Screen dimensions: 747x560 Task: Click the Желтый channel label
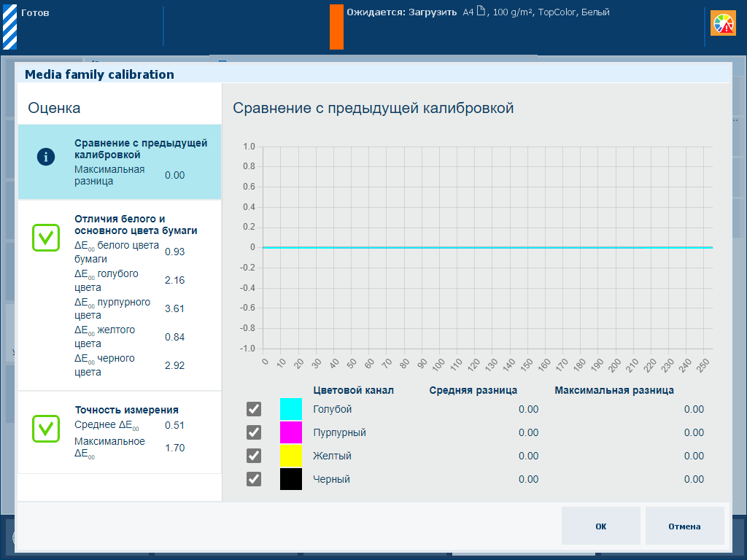[332, 456]
